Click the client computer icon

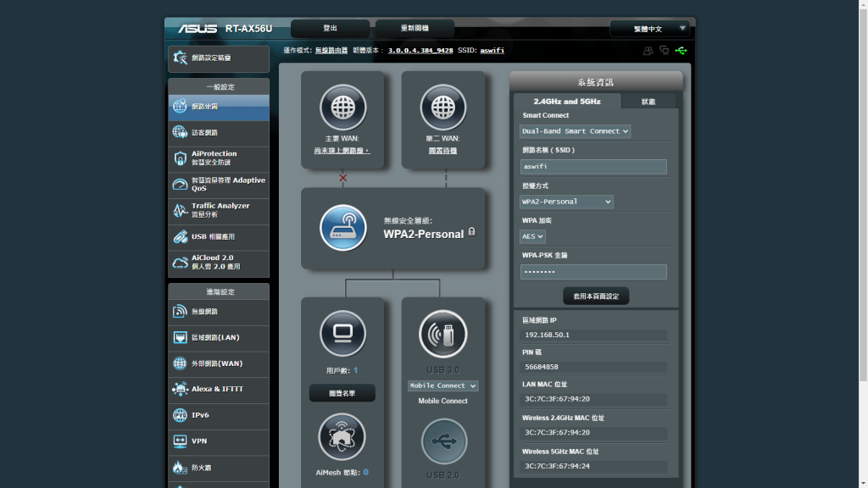click(342, 334)
